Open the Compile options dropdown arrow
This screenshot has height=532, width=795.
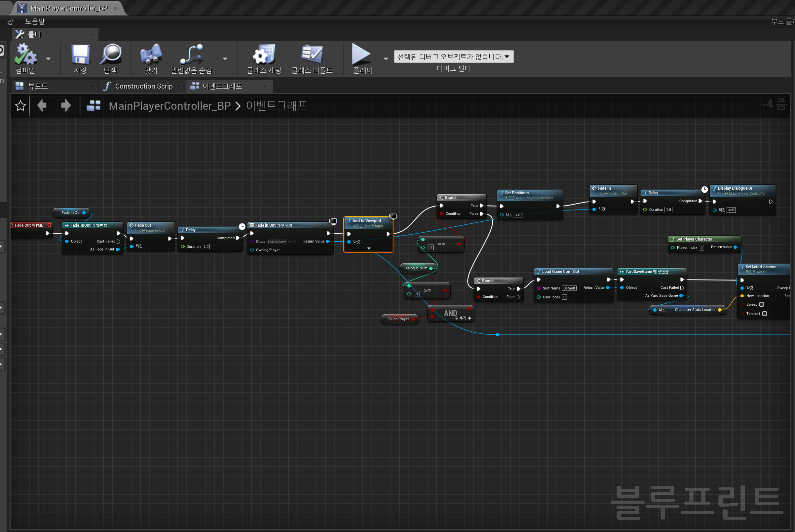coord(48,59)
